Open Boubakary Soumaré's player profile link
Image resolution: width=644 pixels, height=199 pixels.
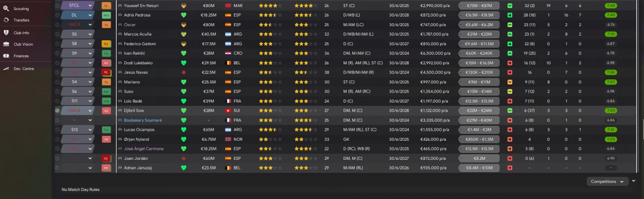tap(143, 120)
